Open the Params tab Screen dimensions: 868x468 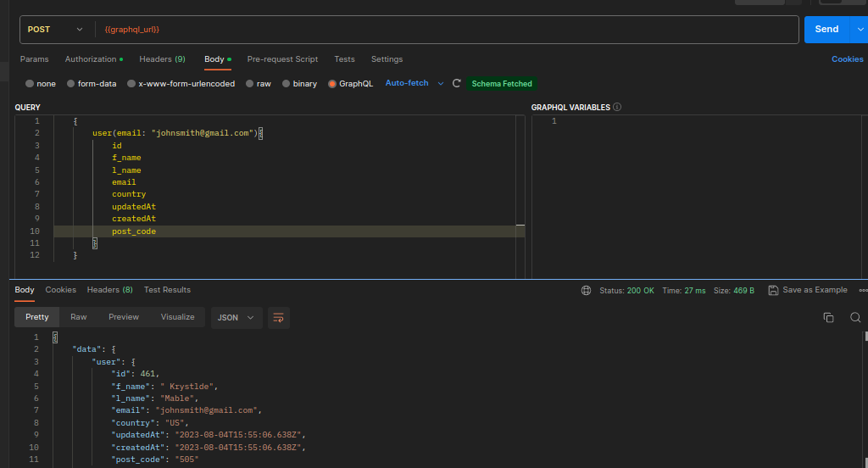34,59
